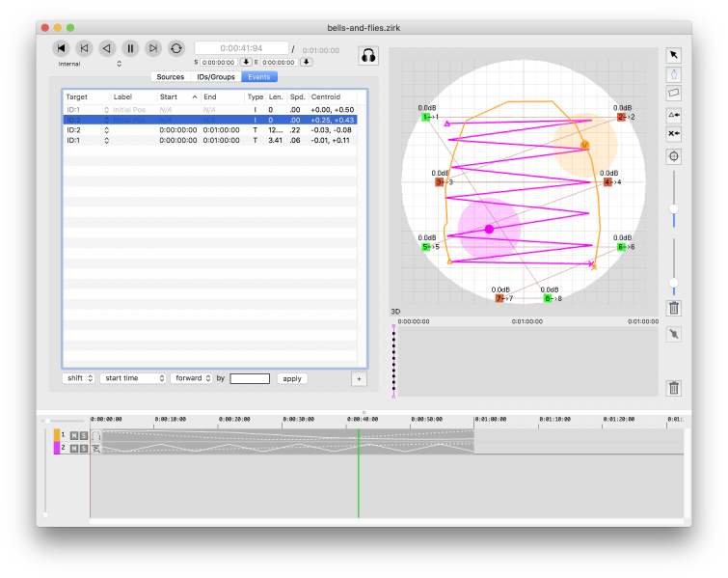Image resolution: width=728 pixels, height=578 pixels.
Task: Click the crosshair target tool icon
Action: point(674,155)
